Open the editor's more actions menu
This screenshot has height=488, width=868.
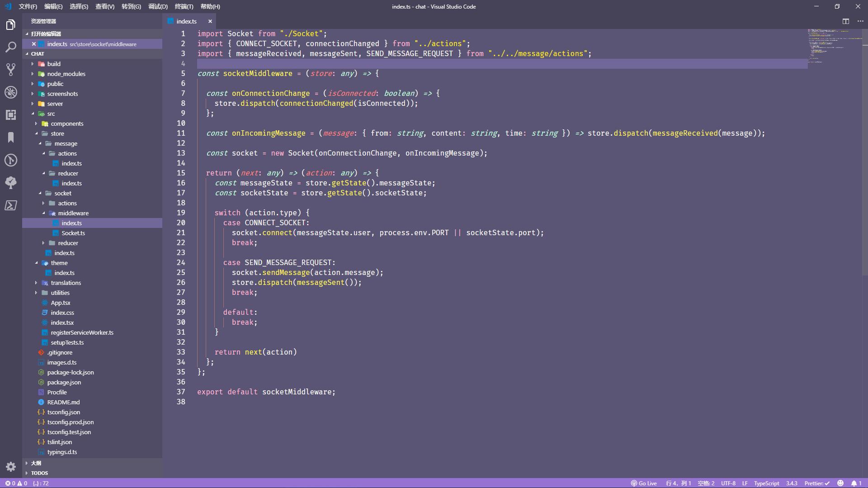[x=860, y=21]
